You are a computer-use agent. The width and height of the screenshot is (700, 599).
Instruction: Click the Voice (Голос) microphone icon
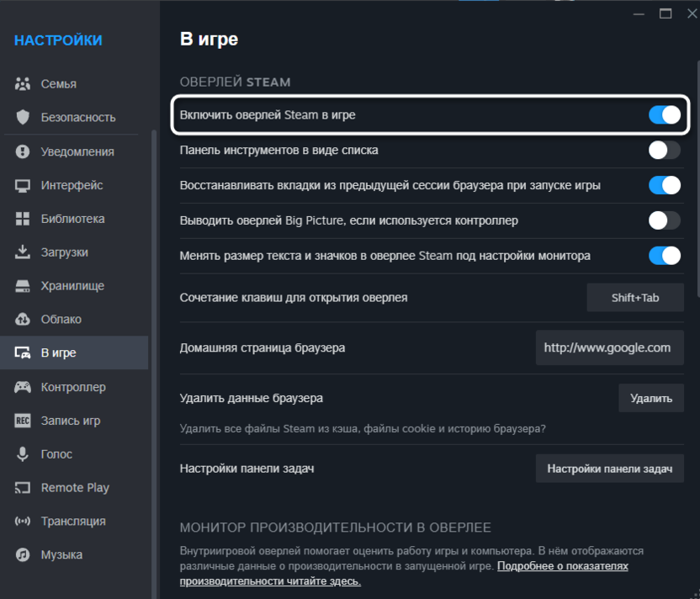pos(23,454)
